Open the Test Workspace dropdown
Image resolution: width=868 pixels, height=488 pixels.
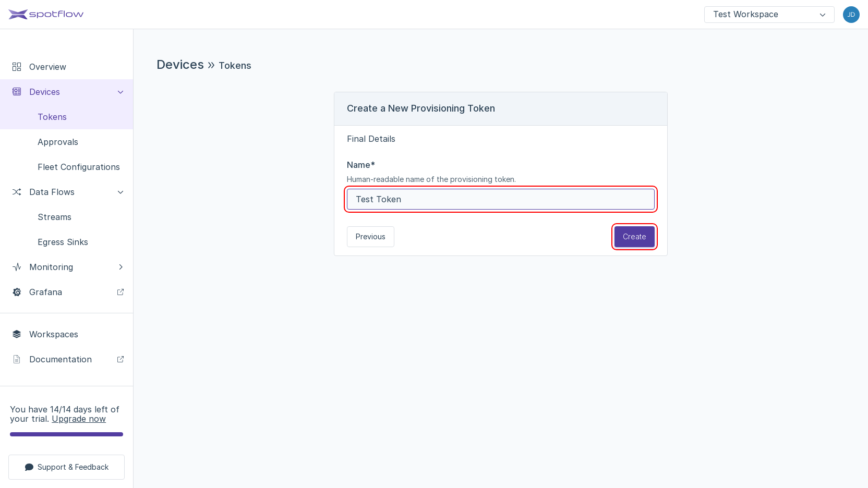point(769,15)
